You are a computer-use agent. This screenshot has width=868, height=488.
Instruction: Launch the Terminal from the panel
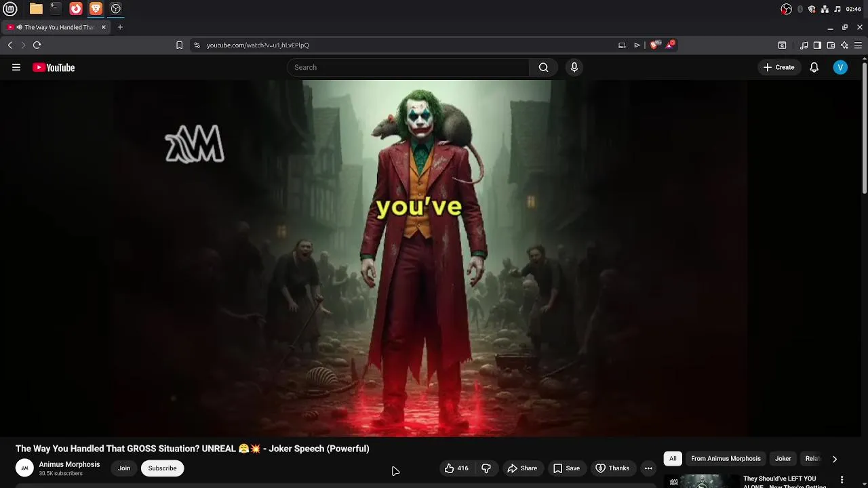(x=56, y=9)
